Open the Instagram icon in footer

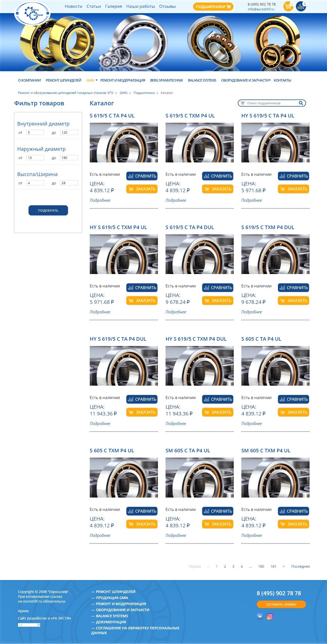(x=270, y=616)
